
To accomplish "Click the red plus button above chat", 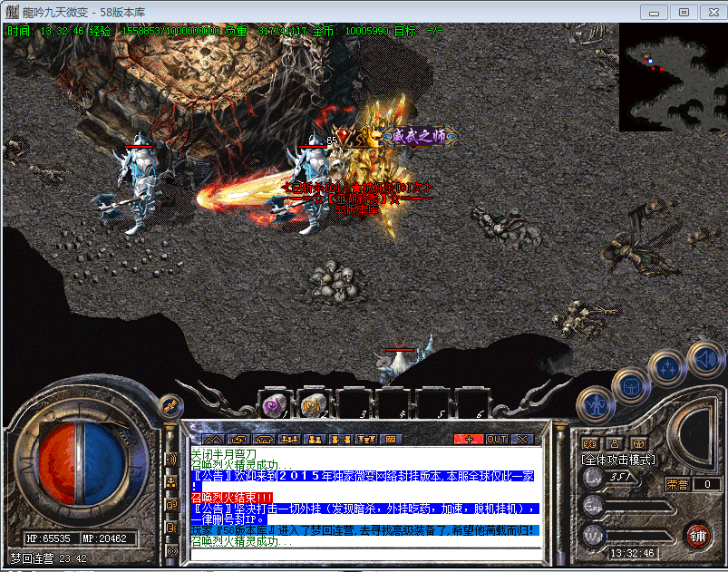I will pyautogui.click(x=469, y=439).
